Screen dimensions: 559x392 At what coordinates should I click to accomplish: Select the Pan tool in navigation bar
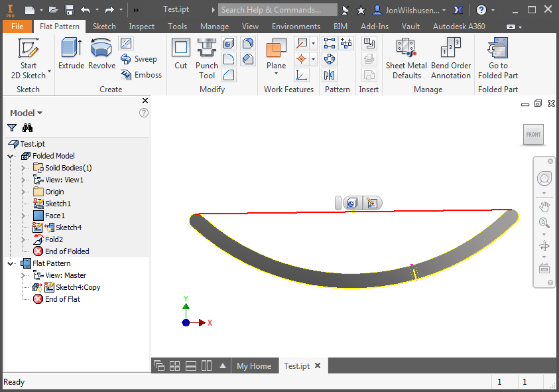(544, 206)
